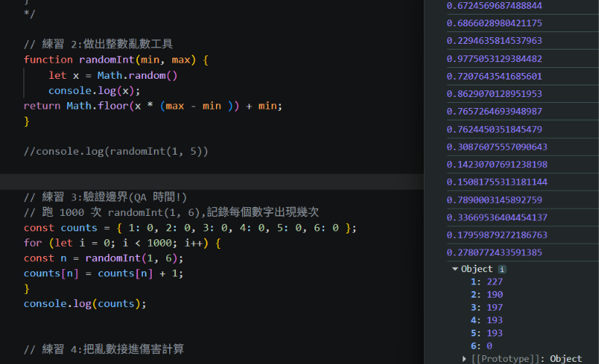Select the console value 0.7890003145892759

point(495,200)
